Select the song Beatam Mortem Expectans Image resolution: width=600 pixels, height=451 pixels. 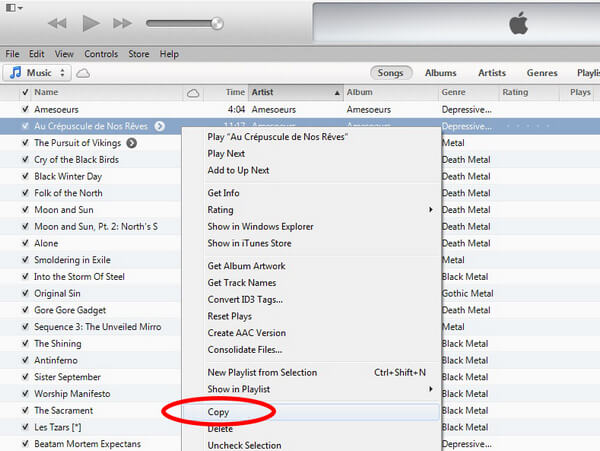coord(88,444)
